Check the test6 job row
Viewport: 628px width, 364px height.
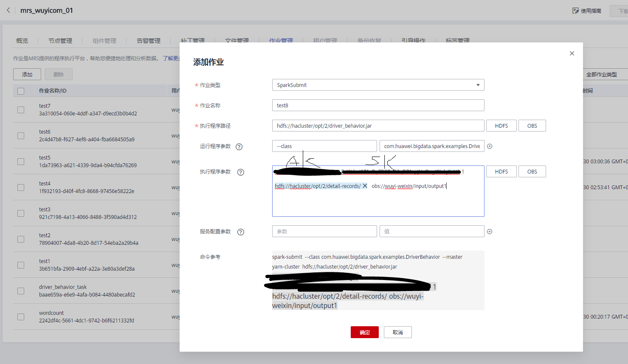click(21, 136)
